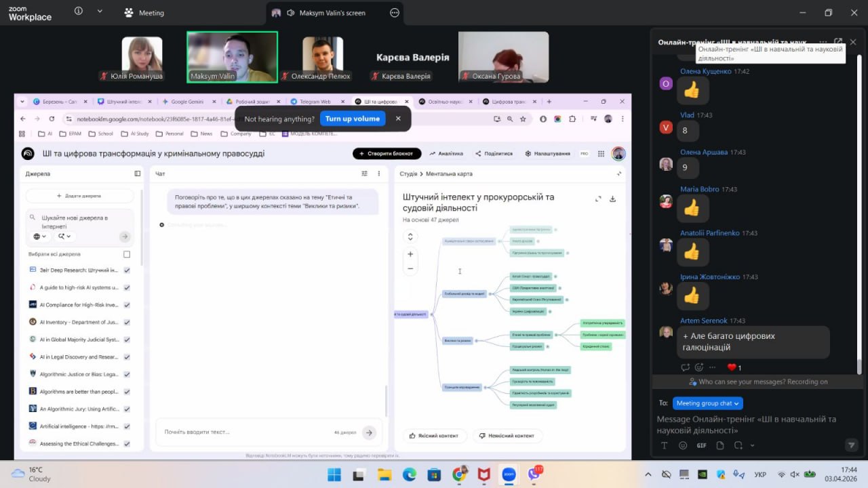Toggle the 'Вибрати всі джерела' checkbox
The height and width of the screenshot is (488, 868).
tap(127, 254)
